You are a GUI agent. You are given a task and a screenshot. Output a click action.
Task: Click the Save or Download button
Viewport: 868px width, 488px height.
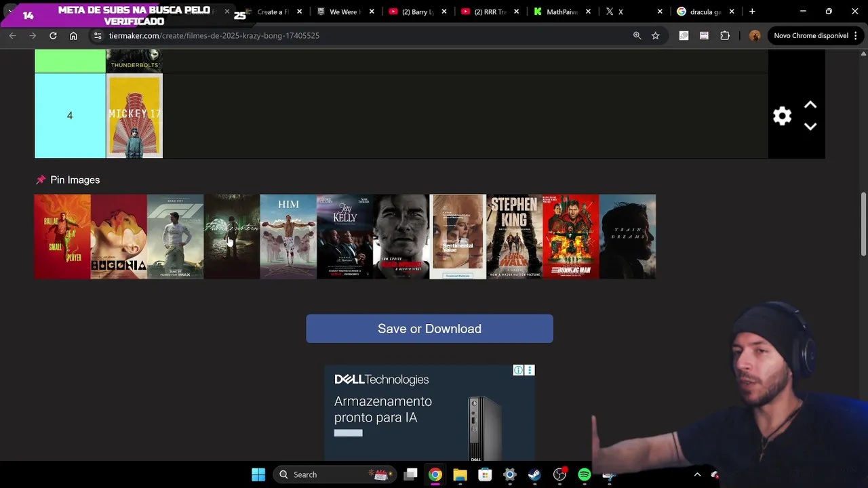click(429, 329)
